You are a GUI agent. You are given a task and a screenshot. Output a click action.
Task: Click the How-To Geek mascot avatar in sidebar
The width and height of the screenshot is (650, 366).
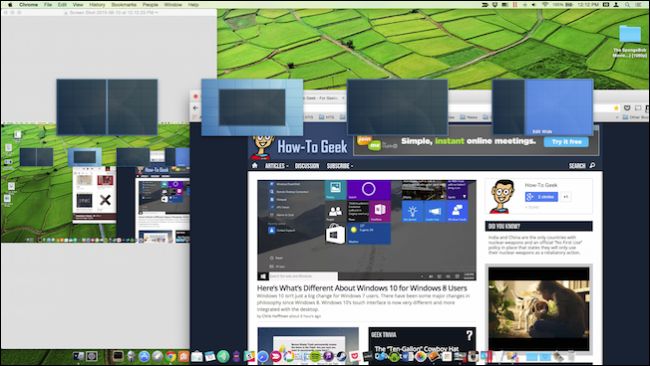(x=502, y=196)
